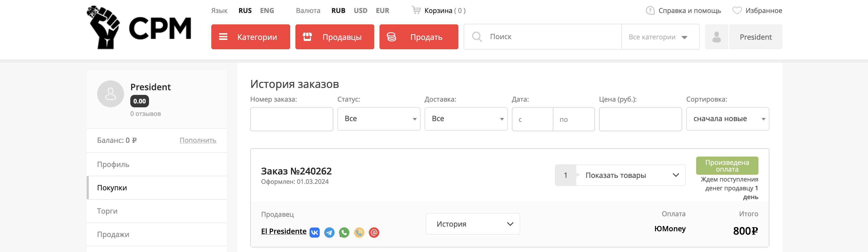Open the Продавцы button
868x252 pixels.
click(335, 37)
